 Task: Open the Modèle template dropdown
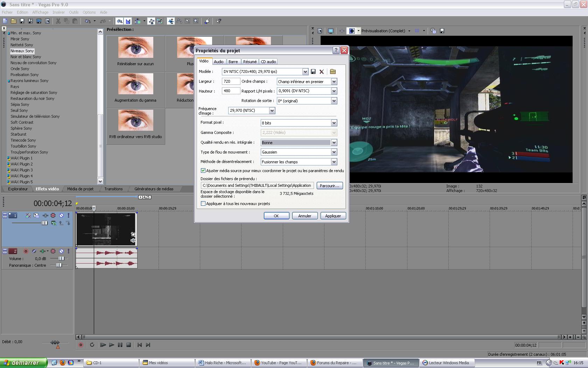(305, 71)
